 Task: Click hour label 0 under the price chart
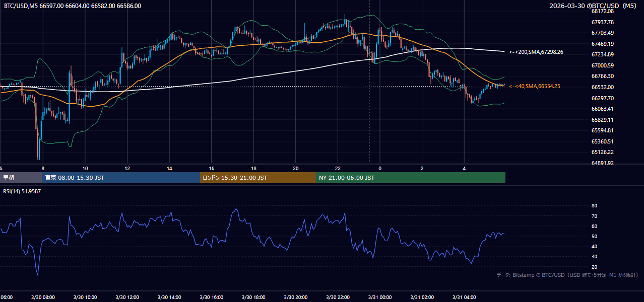coord(380,168)
